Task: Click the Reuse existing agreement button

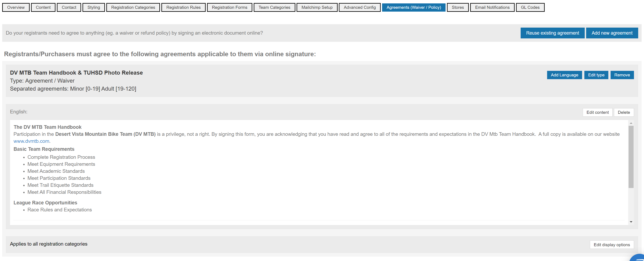Action: point(552,33)
